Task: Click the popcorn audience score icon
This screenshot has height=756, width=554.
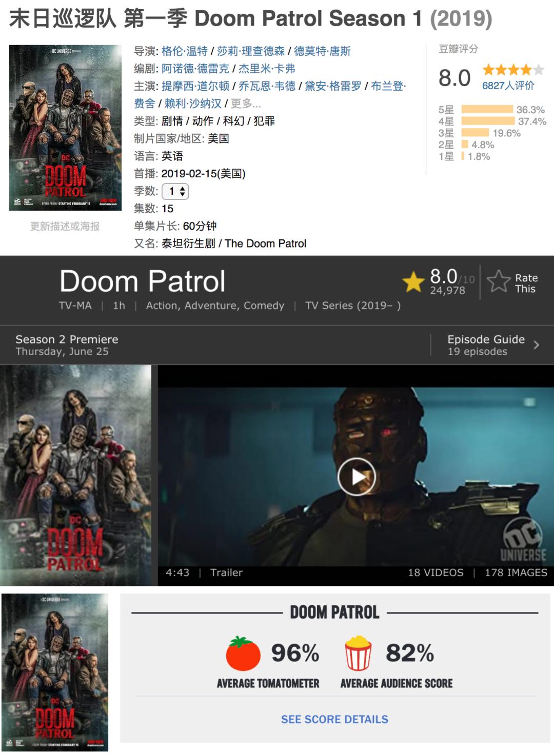Action: click(358, 653)
